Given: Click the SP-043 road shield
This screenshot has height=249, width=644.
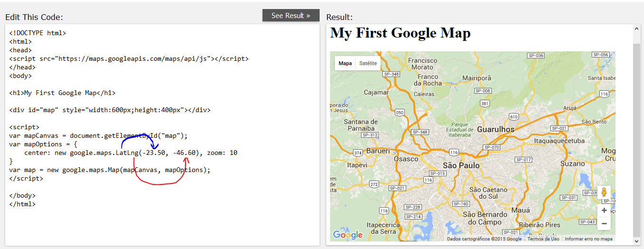Looking at the screenshot, I should [x=588, y=222].
